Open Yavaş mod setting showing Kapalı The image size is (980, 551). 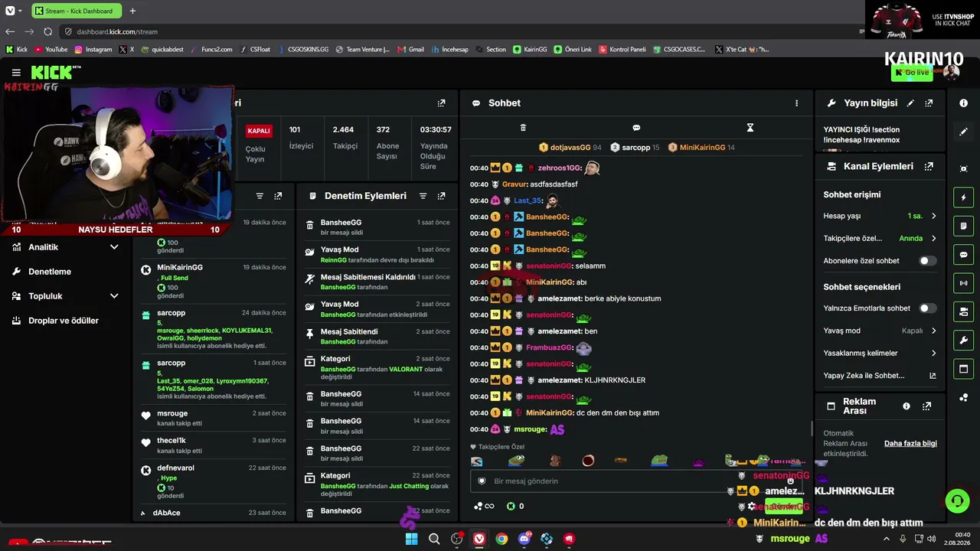(x=880, y=331)
